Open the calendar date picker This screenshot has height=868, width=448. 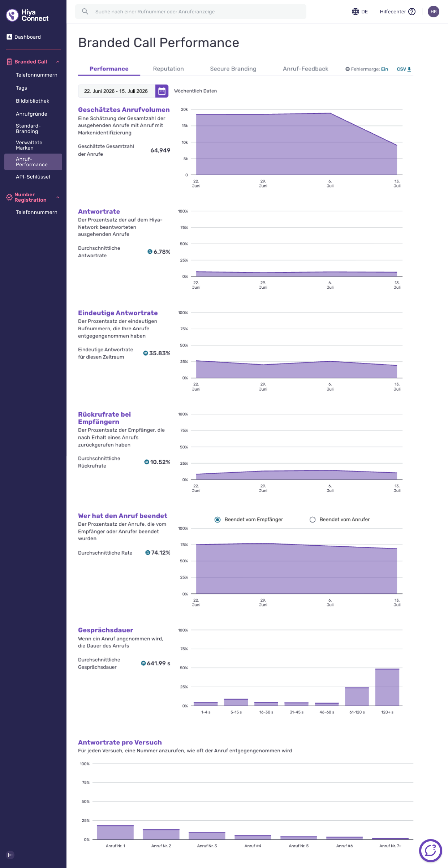coord(162,91)
